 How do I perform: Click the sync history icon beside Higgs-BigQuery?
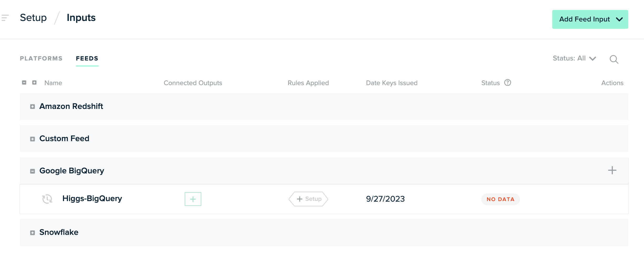point(47,199)
